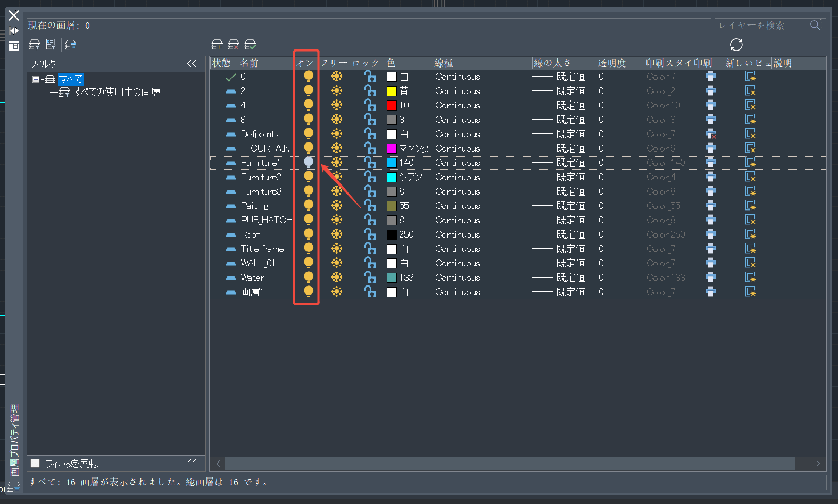Image resolution: width=838 pixels, height=504 pixels.
Task: Turn off the WALL_01 layer bulb
Action: click(309, 263)
